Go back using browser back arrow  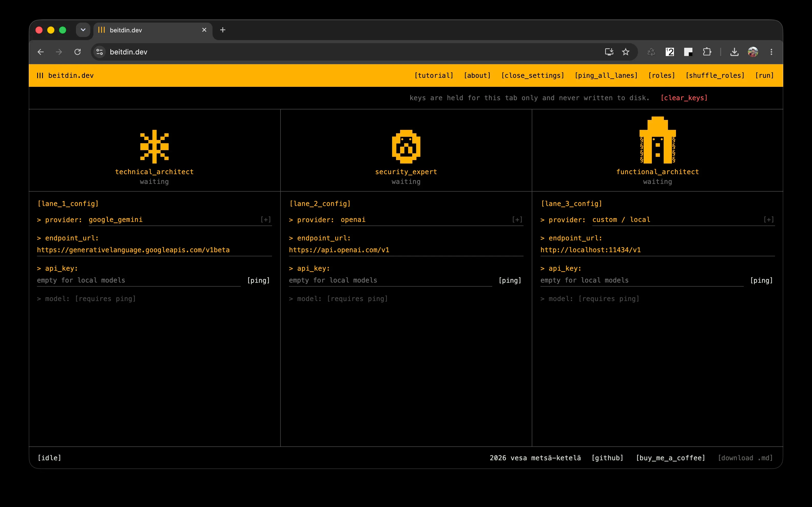[41, 52]
